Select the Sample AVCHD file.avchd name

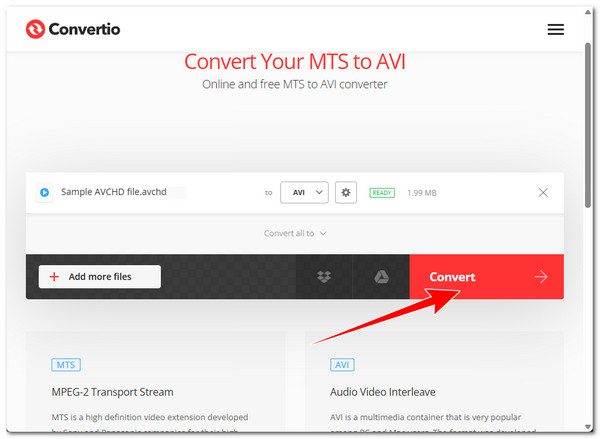[114, 192]
